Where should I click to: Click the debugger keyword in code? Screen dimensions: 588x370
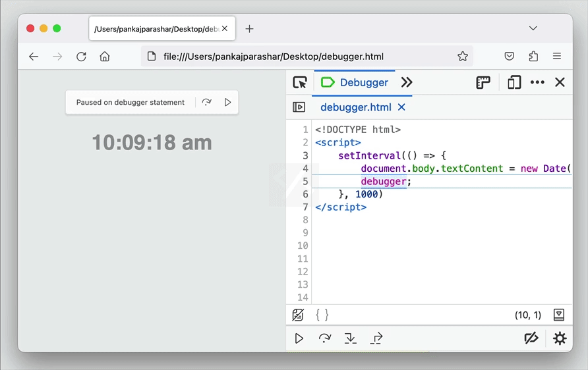click(x=384, y=182)
